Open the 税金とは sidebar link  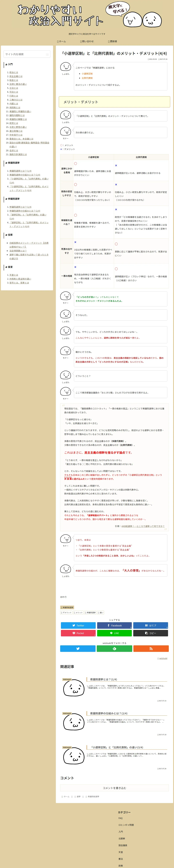pyautogui.click(x=14, y=80)
